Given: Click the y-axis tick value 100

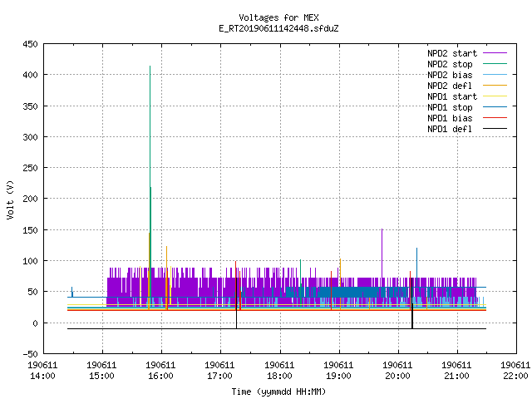Looking at the screenshot, I should (30, 261).
